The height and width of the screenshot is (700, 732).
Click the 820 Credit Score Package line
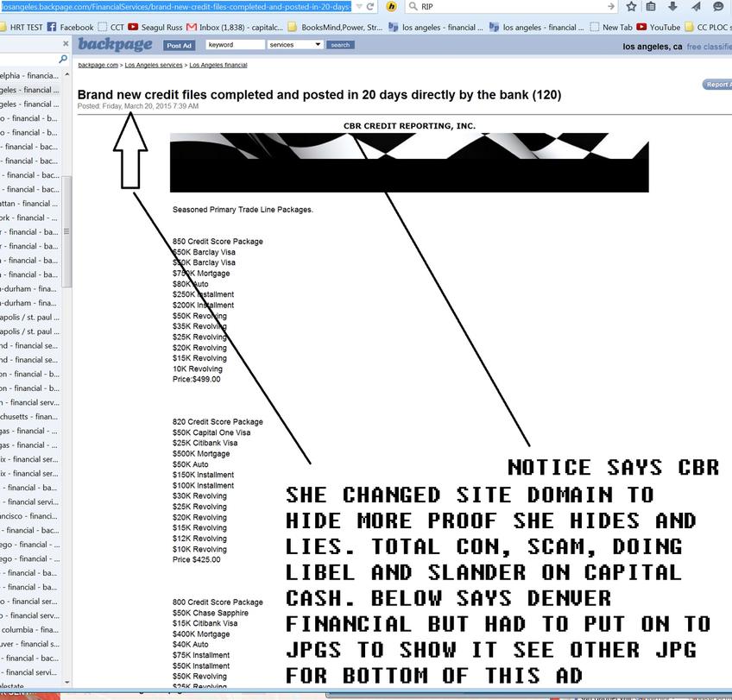(218, 422)
